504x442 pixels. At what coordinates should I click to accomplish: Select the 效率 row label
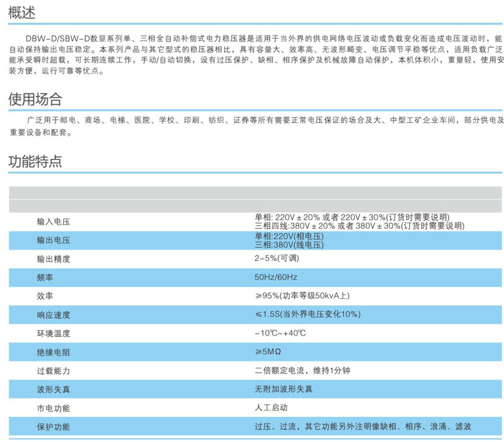click(45, 296)
